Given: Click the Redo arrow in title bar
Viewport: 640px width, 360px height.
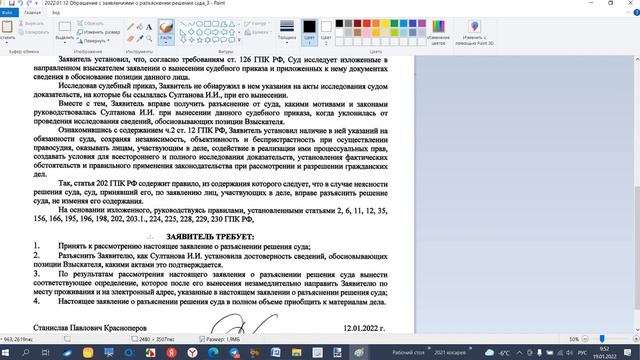Looking at the screenshot, I should point(29,3).
